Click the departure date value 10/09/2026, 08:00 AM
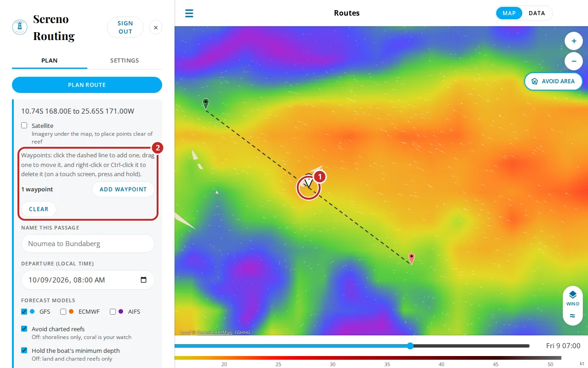The height and width of the screenshot is (368, 588). click(67, 280)
